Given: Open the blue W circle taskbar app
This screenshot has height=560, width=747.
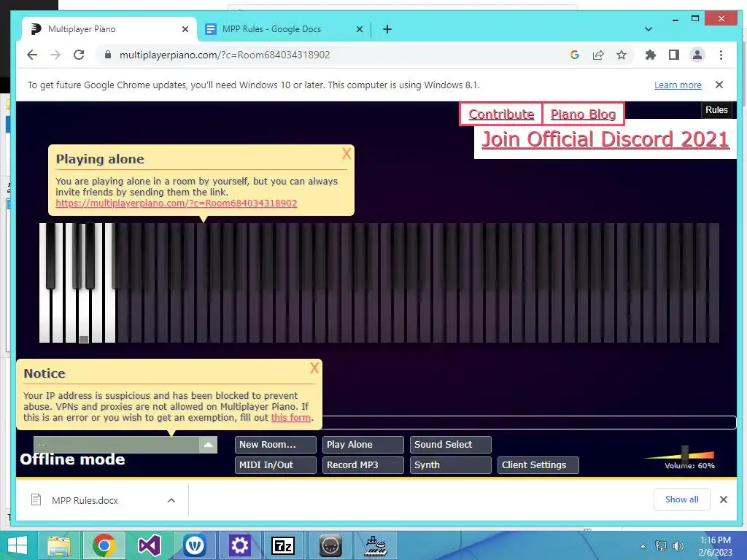Looking at the screenshot, I should (194, 545).
